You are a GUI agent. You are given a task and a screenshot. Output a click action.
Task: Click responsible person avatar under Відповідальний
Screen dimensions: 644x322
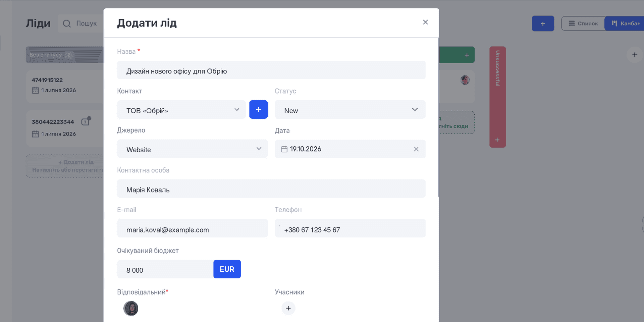[x=131, y=308]
